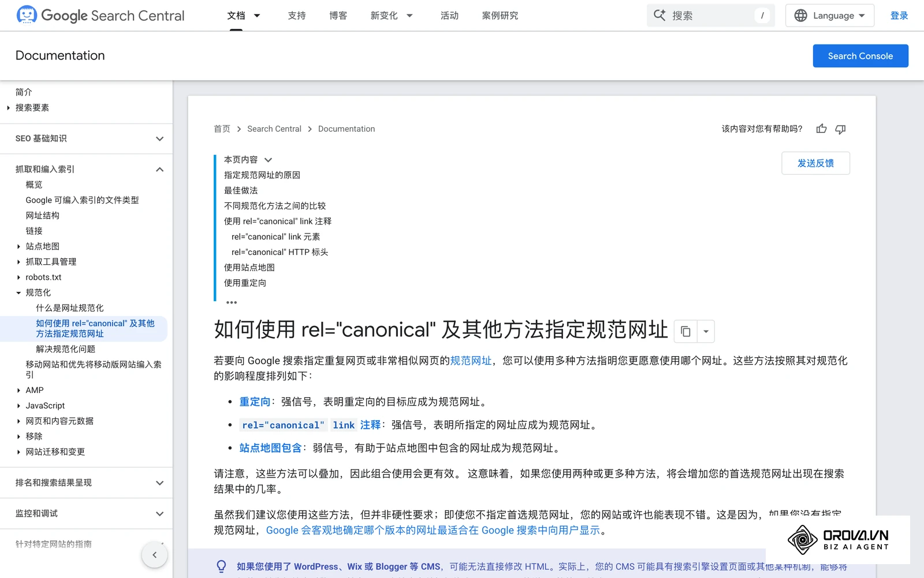Expand the AMP tree item
The height and width of the screenshot is (578, 924).
(x=18, y=390)
